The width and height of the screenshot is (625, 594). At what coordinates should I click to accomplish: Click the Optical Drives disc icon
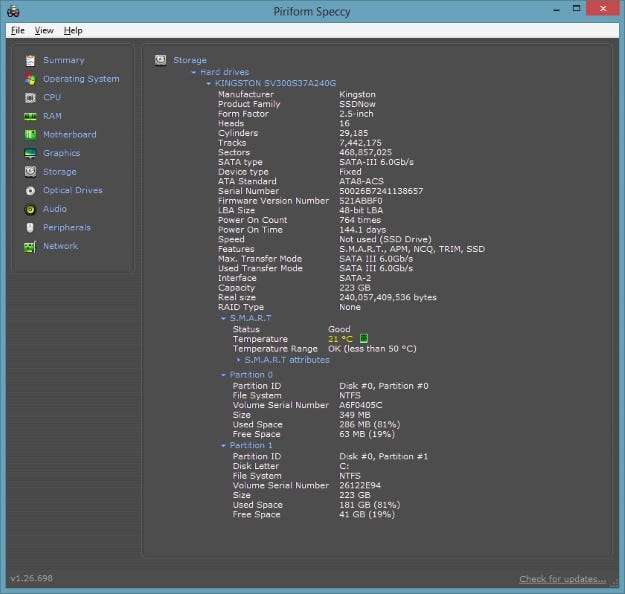pyautogui.click(x=30, y=190)
